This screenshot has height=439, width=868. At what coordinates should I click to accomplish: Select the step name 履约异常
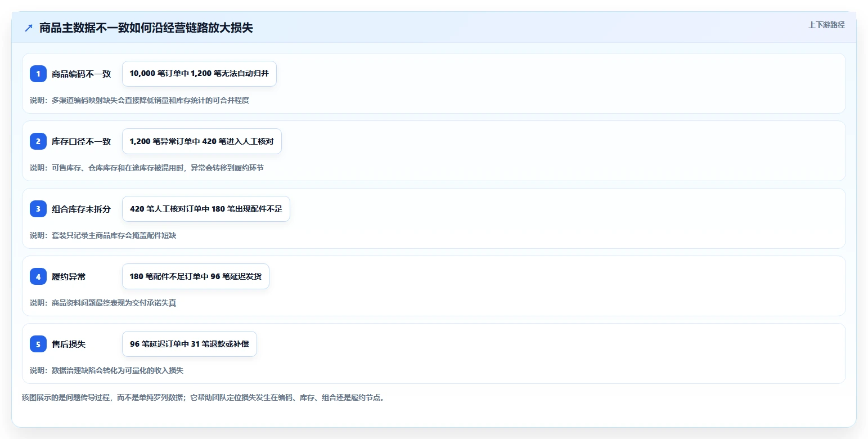click(x=69, y=276)
